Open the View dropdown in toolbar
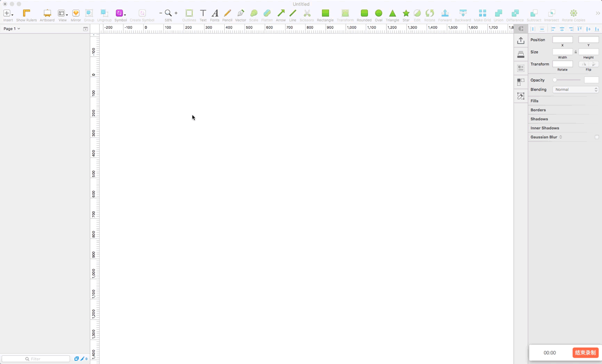 tap(62, 13)
